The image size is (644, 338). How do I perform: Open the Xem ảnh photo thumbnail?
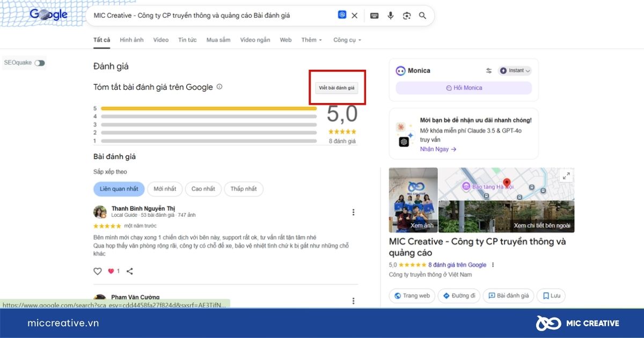413,200
